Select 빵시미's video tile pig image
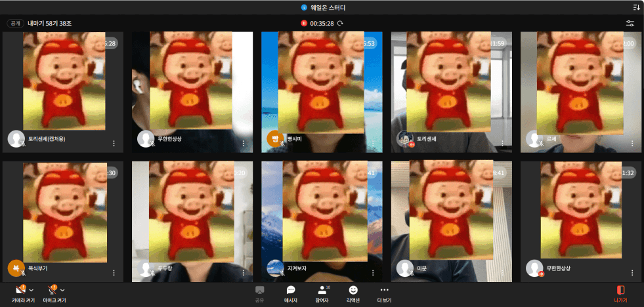 [x=321, y=83]
